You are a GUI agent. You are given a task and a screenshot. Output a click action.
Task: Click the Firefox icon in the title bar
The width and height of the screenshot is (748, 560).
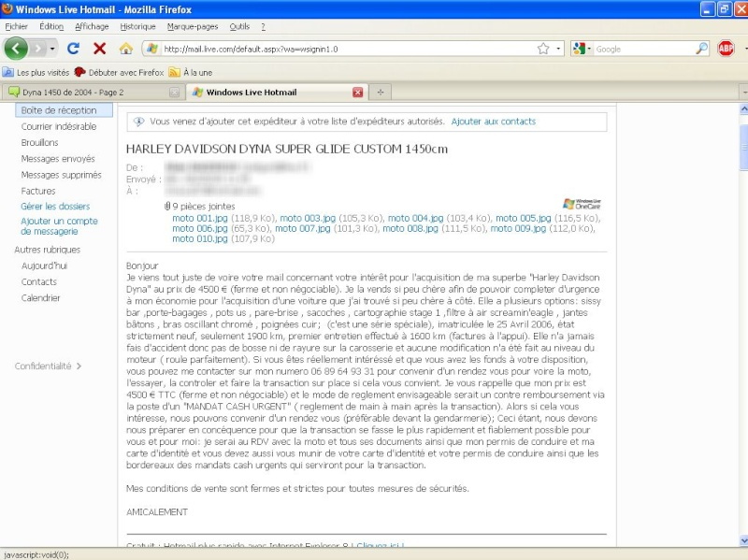(7, 8)
